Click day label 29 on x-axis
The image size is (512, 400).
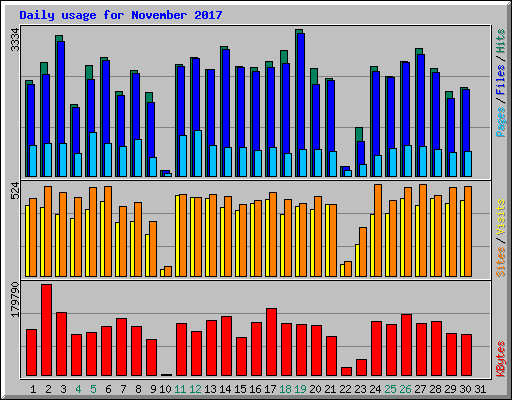[x=450, y=389]
